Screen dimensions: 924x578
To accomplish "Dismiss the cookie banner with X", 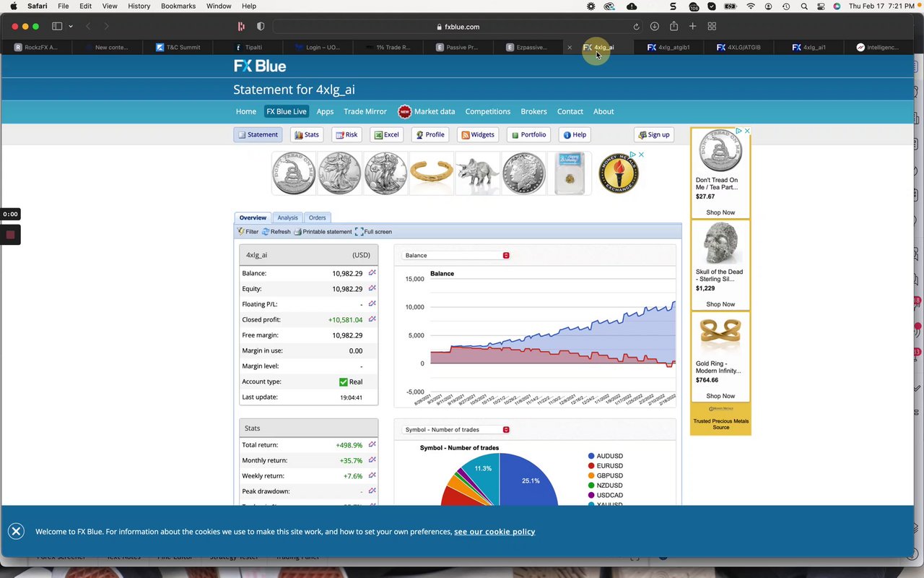I will pyautogui.click(x=16, y=531).
